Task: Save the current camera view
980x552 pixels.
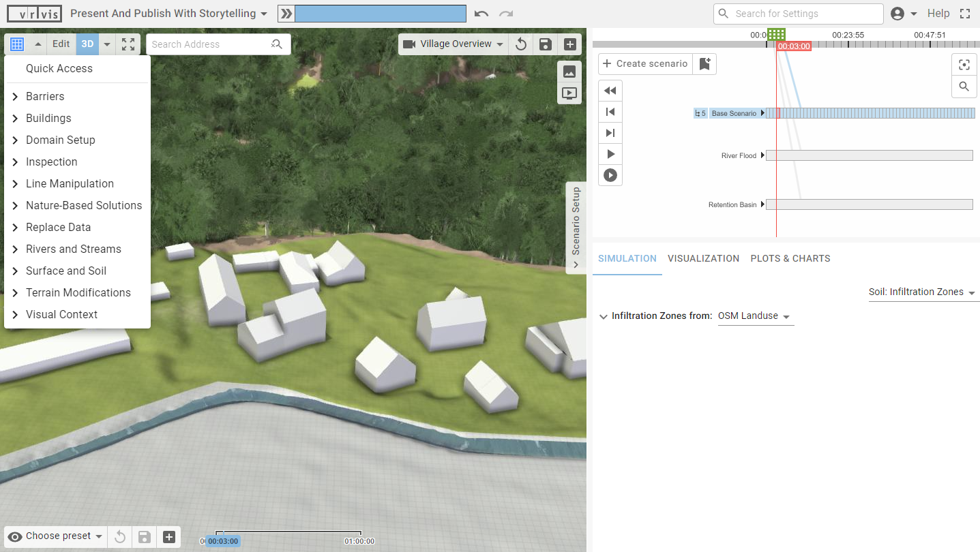Action: point(545,44)
